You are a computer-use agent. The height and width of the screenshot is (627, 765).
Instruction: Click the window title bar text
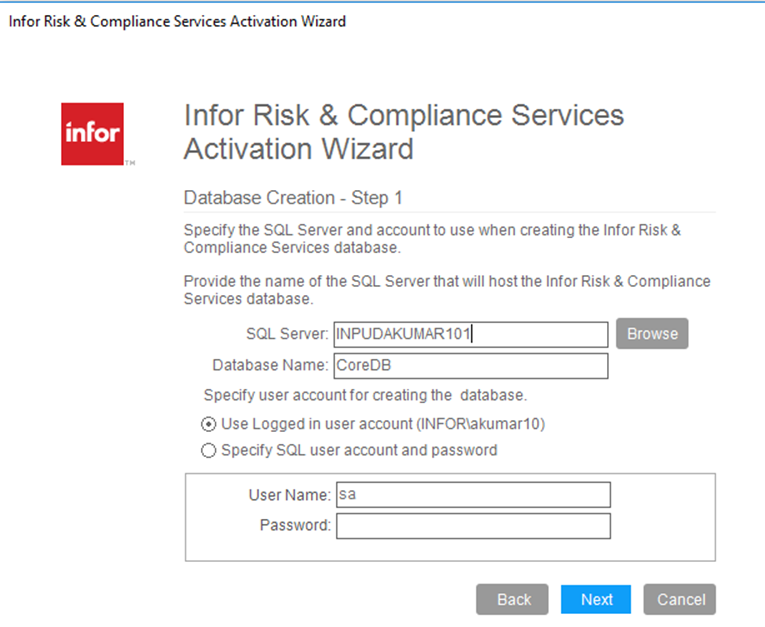click(x=177, y=21)
